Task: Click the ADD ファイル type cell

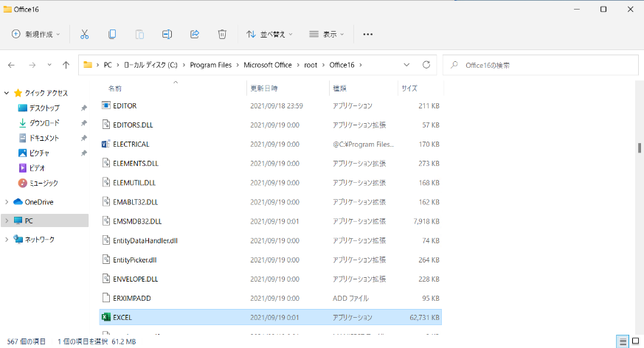Action: pos(350,298)
